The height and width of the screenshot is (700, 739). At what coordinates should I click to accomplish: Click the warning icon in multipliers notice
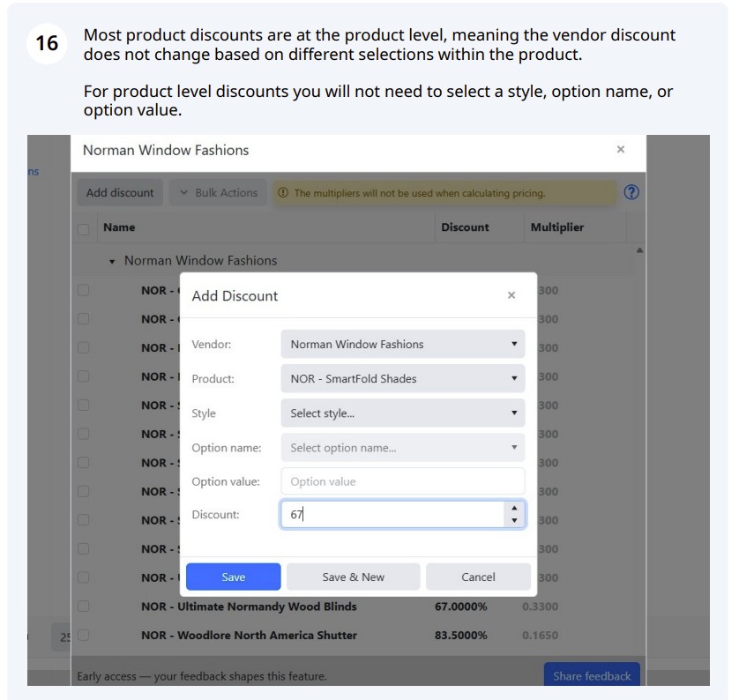pyautogui.click(x=283, y=193)
